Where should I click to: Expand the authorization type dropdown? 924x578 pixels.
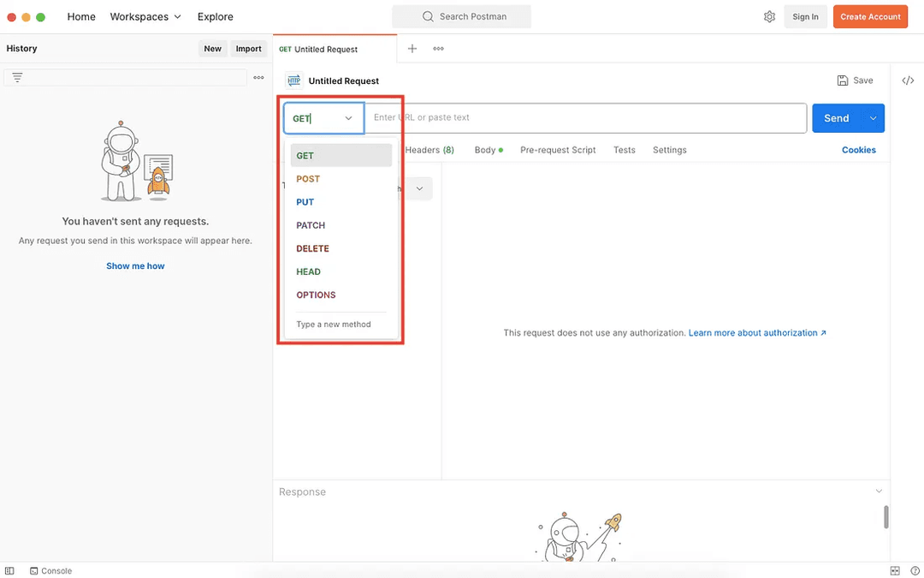(x=419, y=188)
